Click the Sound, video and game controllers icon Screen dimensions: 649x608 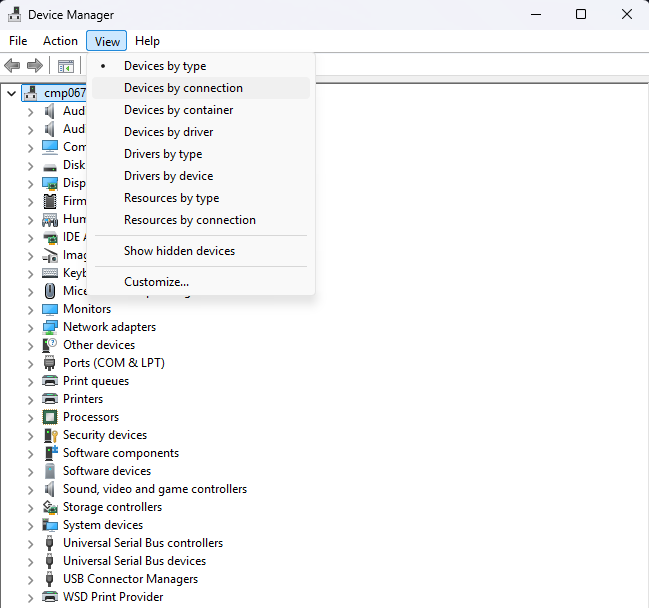tap(50, 489)
